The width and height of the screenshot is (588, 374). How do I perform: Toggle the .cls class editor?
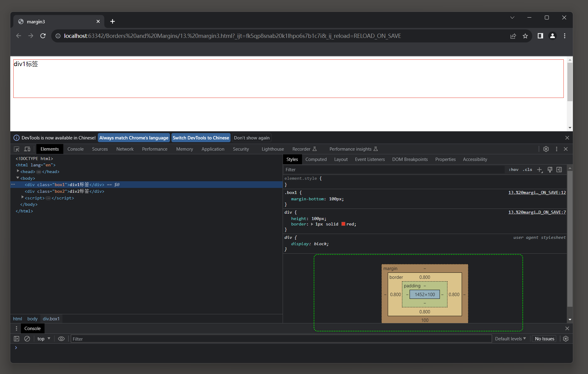point(527,170)
